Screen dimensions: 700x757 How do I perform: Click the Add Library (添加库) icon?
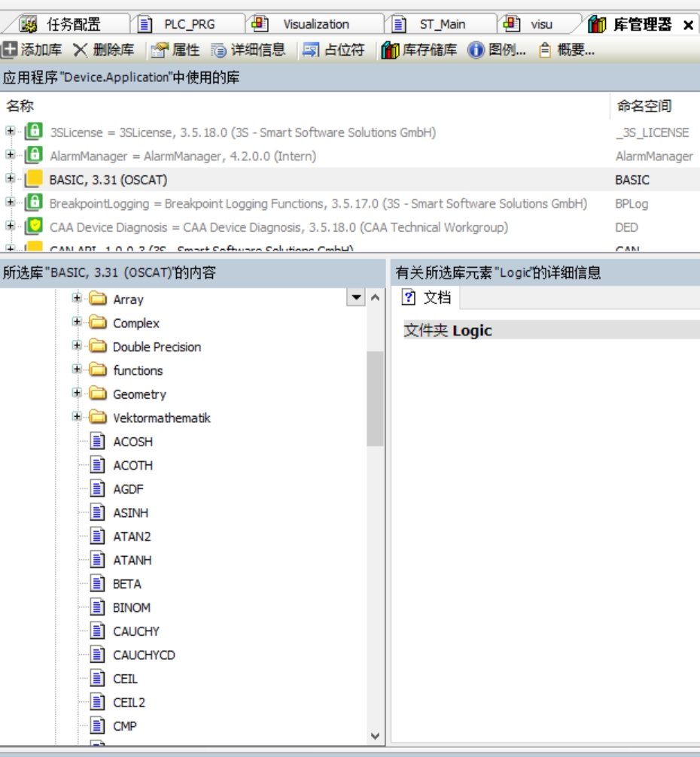(x=9, y=50)
